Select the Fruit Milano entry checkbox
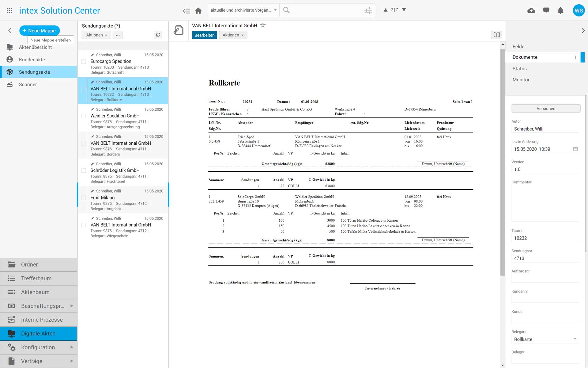 point(83,198)
